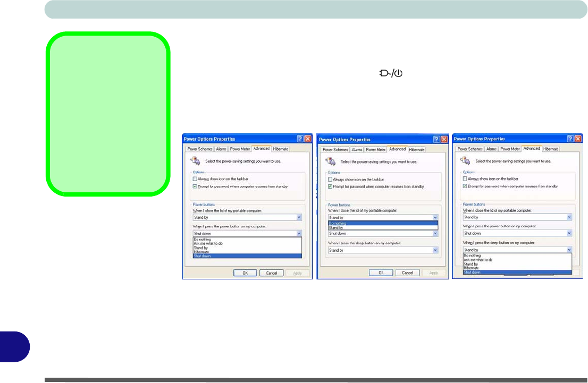Screen dimensions: 588x383
Task: Choose 'Do nothing' in right dialog's sleep button list
Action: click(x=517, y=256)
